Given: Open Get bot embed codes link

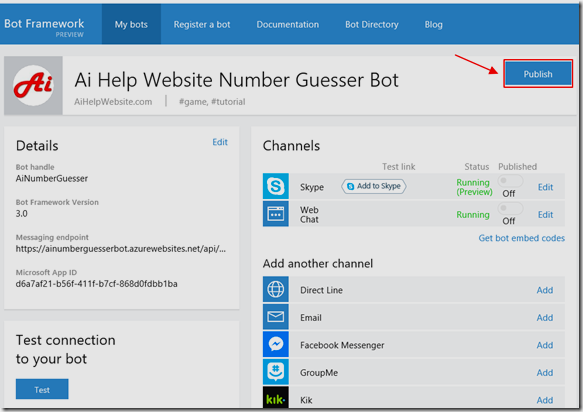Looking at the screenshot, I should click(x=522, y=238).
